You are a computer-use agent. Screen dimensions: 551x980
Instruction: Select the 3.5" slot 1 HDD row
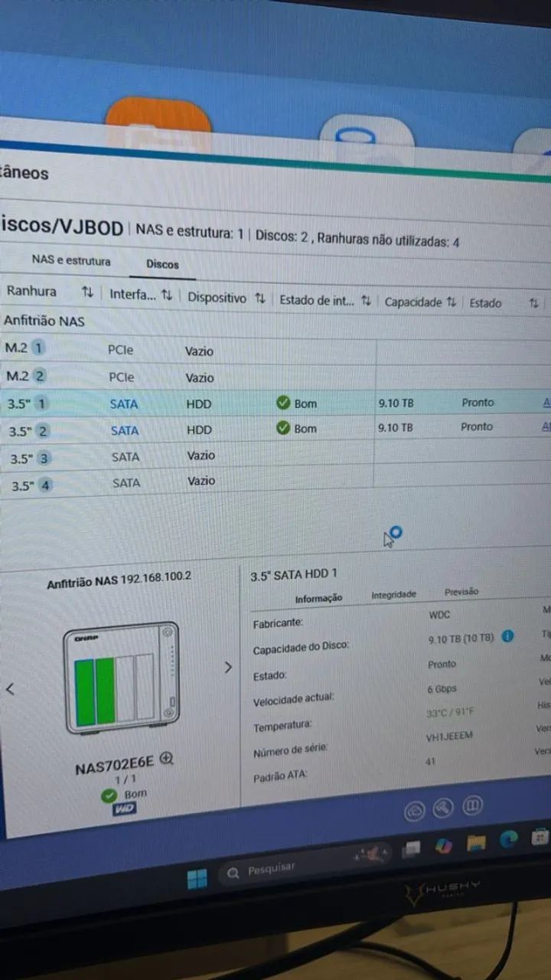(275, 403)
